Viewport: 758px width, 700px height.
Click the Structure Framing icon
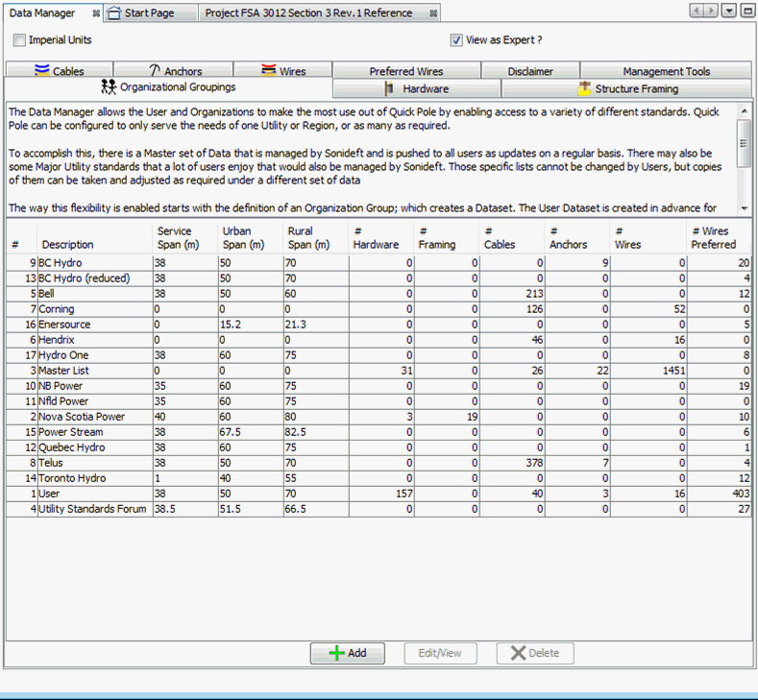point(584,89)
